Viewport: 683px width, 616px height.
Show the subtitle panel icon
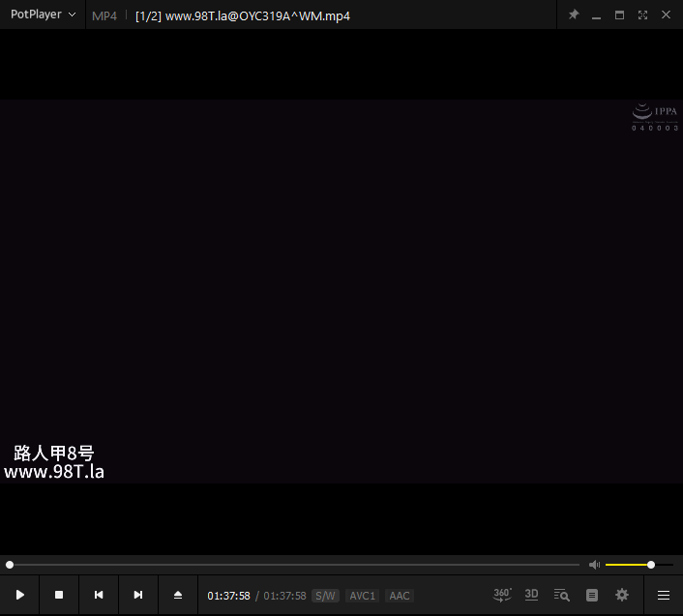tap(592, 595)
